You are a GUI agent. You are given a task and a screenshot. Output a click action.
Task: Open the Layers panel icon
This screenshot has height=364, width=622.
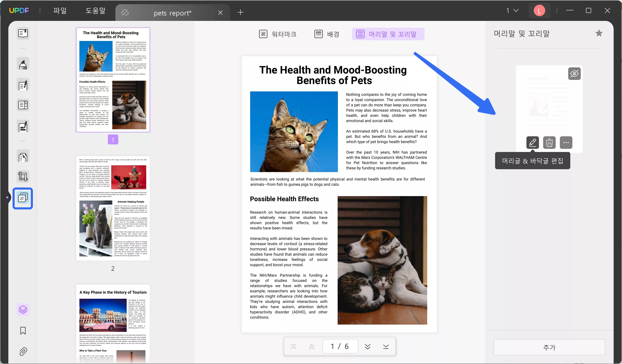point(23,310)
